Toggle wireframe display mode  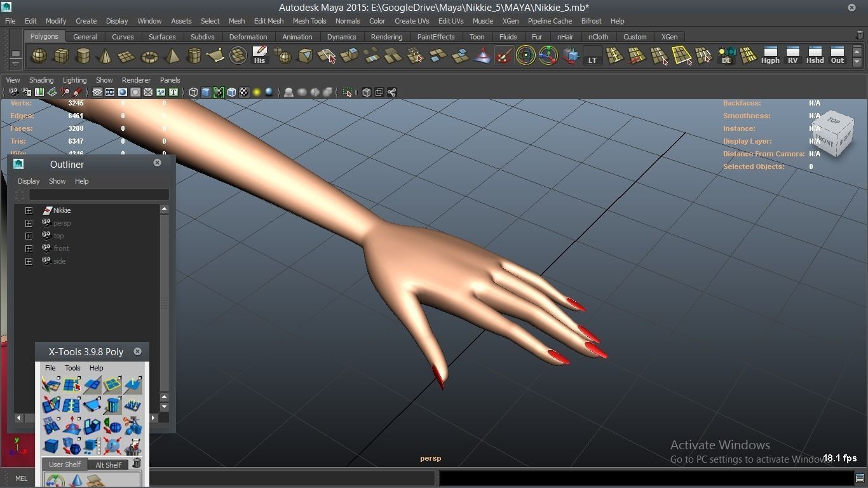(x=193, y=92)
